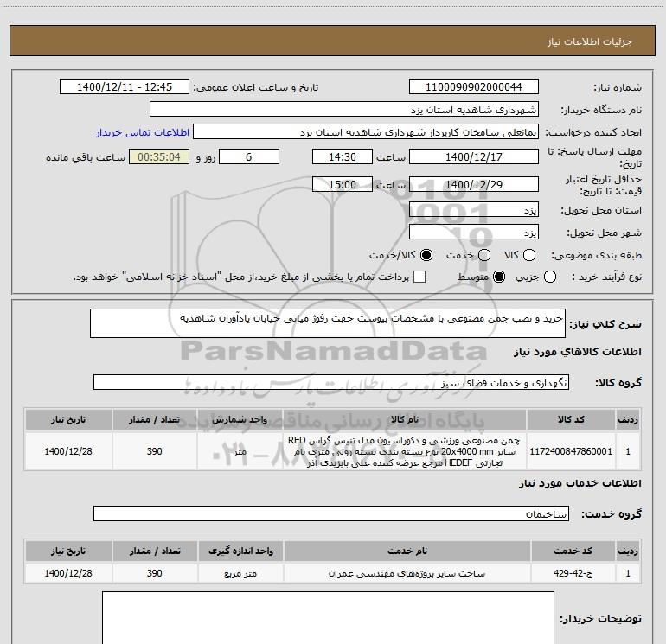Viewport: 666px width, 644px height.
Task: Click the response deadline time 14:30
Action: (343, 156)
